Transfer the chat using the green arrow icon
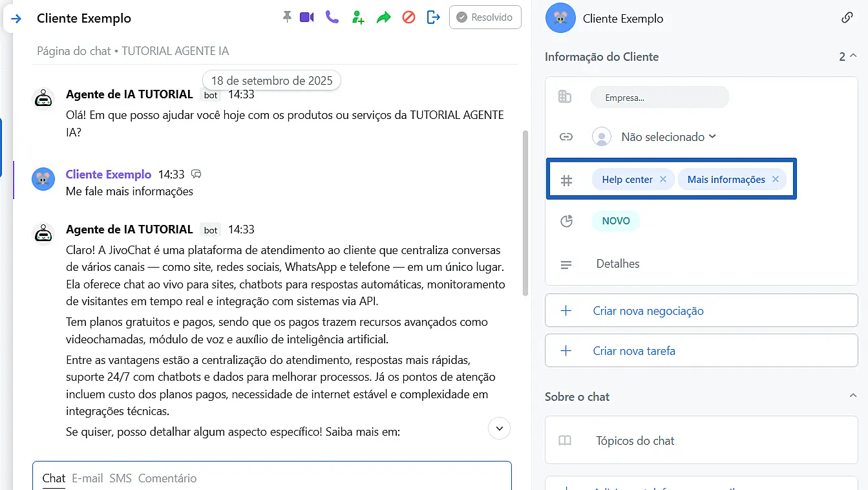This screenshot has width=868, height=490. tap(384, 17)
